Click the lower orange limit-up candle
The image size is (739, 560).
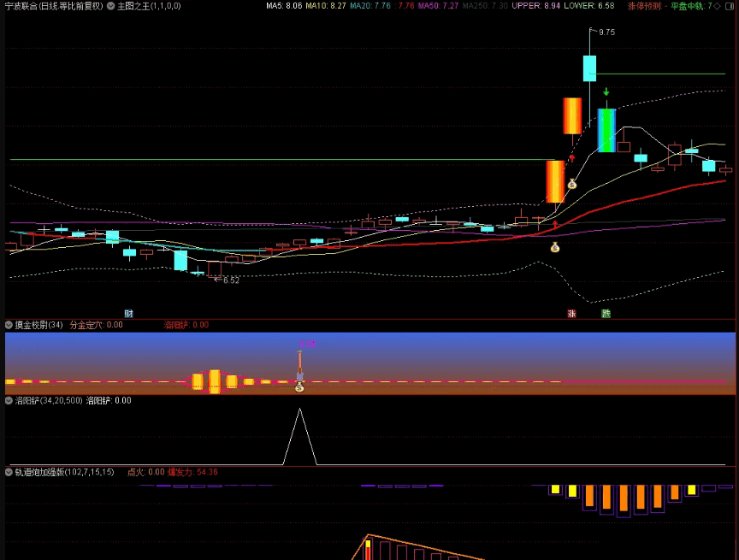click(555, 182)
